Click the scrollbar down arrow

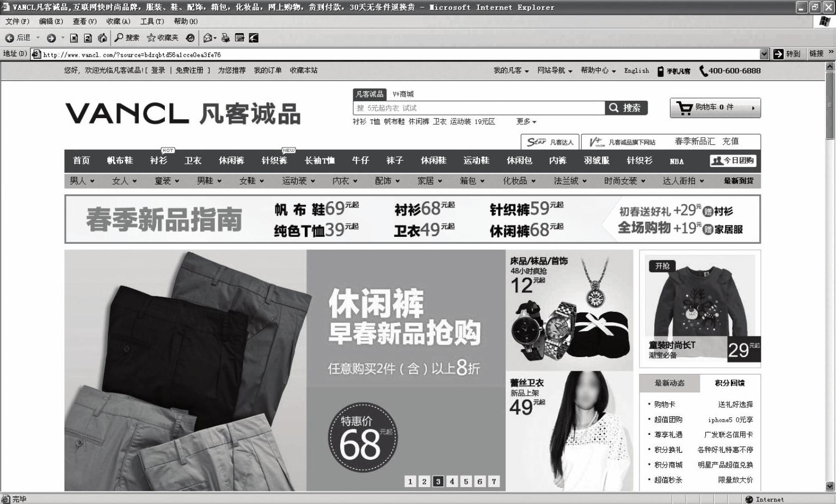coord(830,487)
